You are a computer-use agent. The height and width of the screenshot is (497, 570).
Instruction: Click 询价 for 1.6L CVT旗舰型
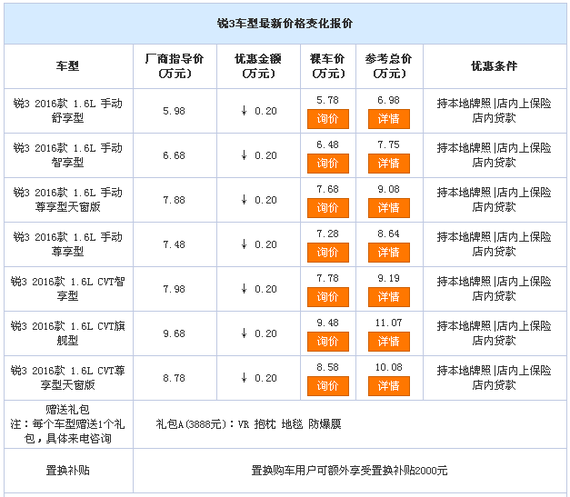[x=328, y=341]
